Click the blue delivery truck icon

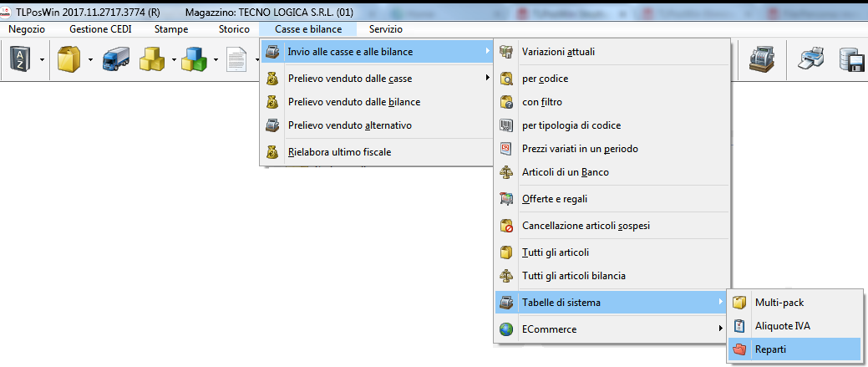click(x=114, y=60)
